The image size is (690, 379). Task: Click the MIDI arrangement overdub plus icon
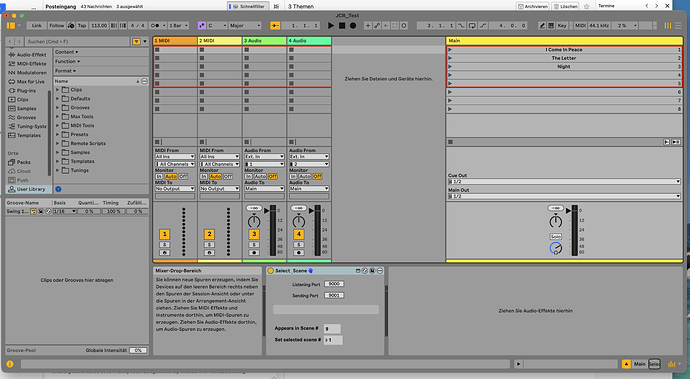[x=368, y=26]
